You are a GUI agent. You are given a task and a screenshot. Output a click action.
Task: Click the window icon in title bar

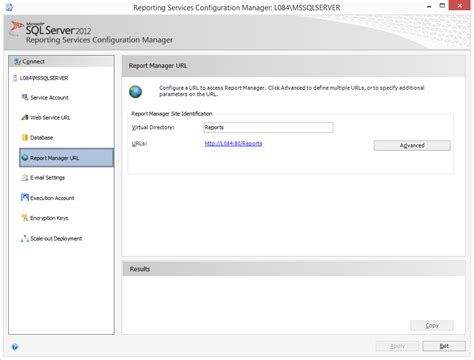(x=9, y=7)
